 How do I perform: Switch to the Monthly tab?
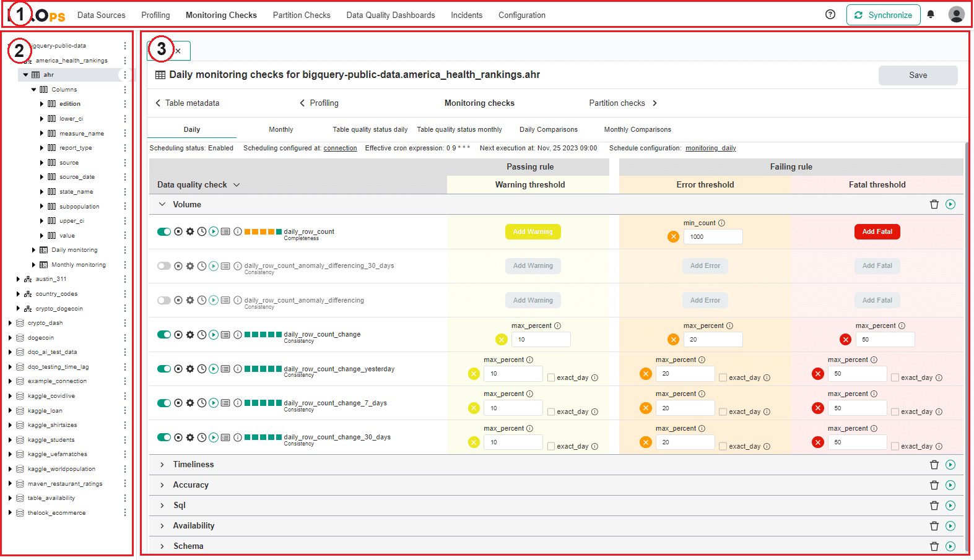(x=280, y=129)
